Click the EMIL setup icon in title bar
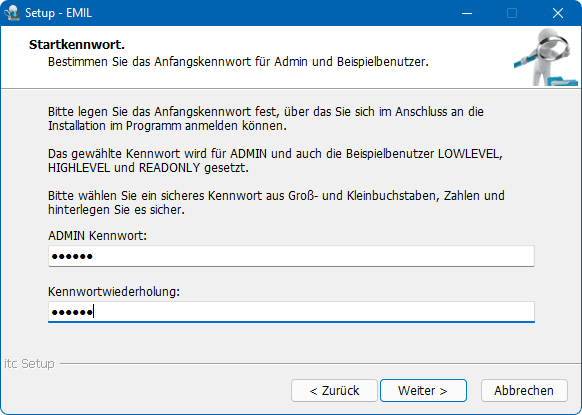 12,13
